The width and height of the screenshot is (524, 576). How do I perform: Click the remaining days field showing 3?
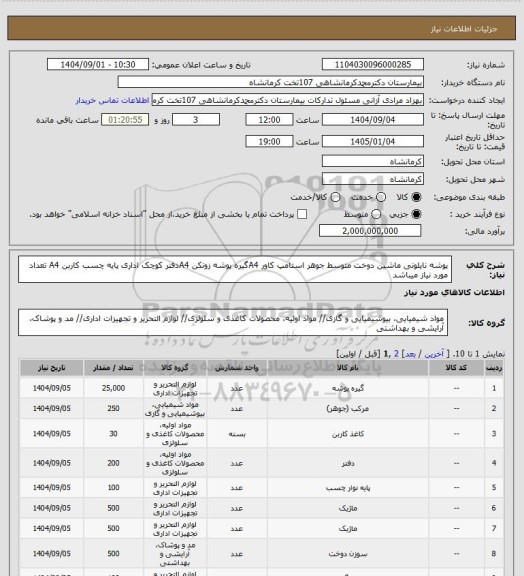click(x=196, y=120)
